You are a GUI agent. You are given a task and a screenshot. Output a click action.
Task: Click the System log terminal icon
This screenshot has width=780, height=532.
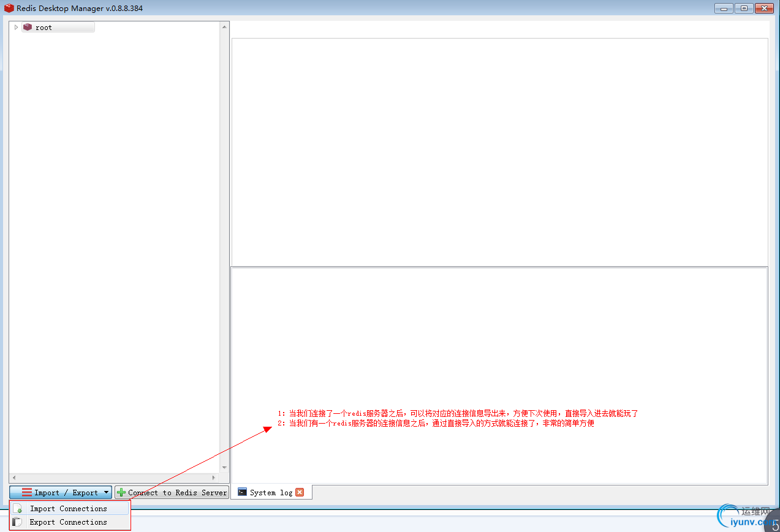243,492
